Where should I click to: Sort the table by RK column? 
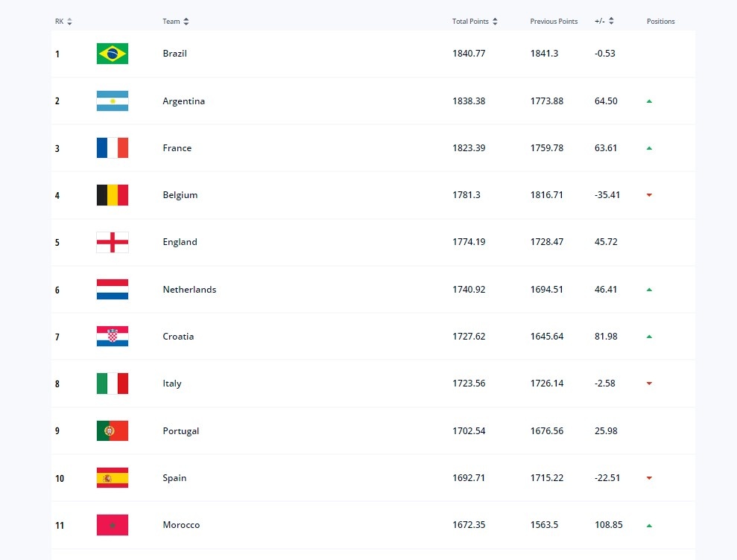(x=69, y=22)
